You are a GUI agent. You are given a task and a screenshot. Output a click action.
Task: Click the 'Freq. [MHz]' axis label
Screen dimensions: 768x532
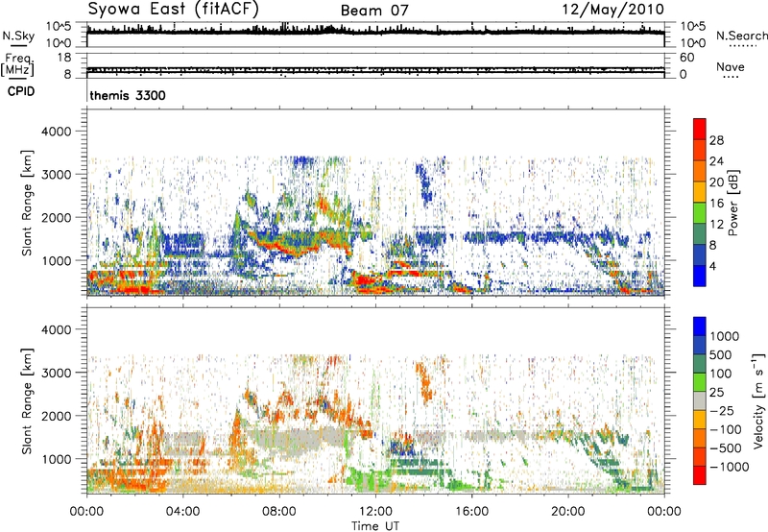coord(17,64)
